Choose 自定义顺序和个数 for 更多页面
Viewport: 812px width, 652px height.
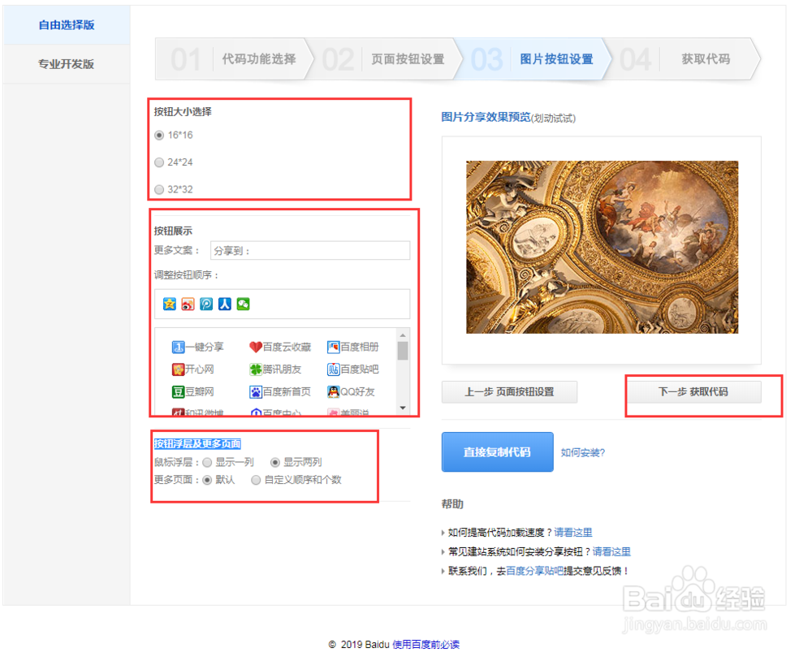click(256, 480)
